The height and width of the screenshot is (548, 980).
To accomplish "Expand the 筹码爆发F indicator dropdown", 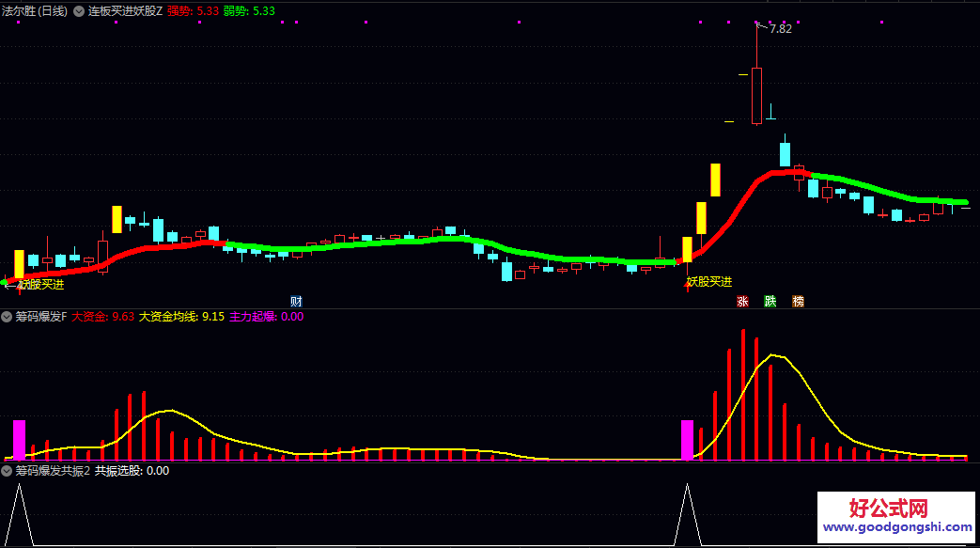I will click(x=7, y=317).
